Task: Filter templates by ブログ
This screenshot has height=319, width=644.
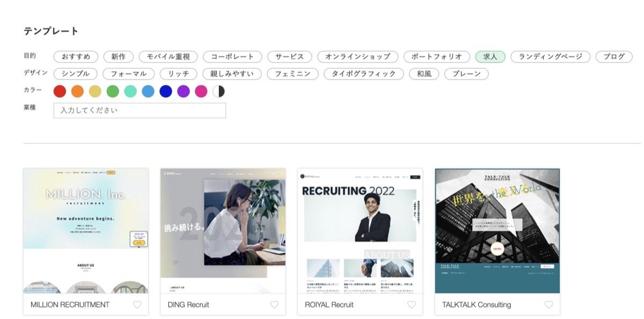Action: [614, 57]
